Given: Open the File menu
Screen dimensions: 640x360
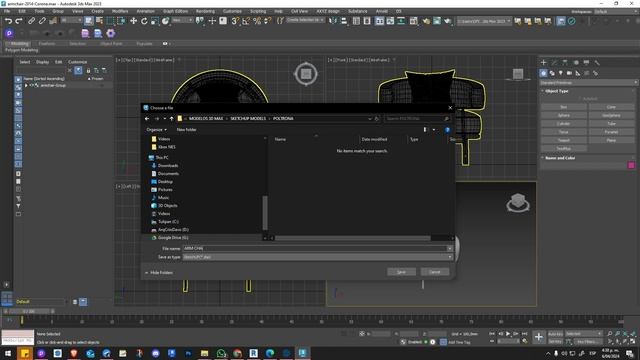Looking at the screenshot, I should pyautogui.click(x=7, y=11).
